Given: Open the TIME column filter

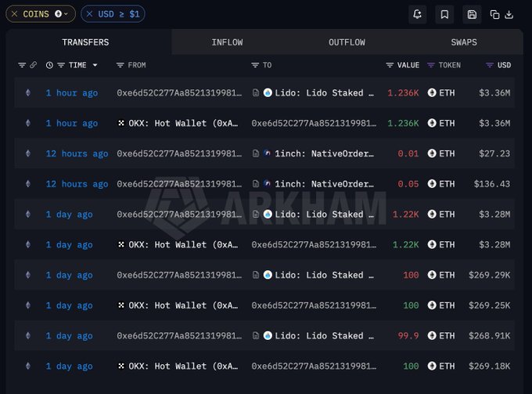Looking at the screenshot, I should tap(61, 65).
